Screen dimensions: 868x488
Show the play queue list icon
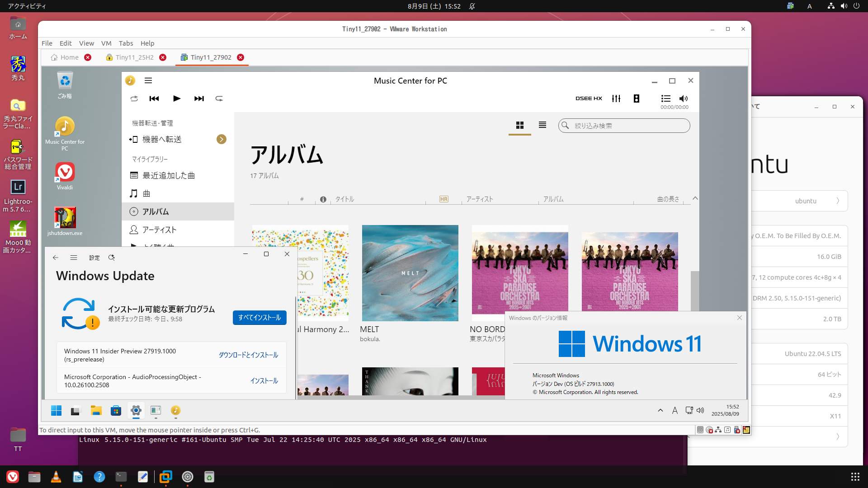point(666,99)
